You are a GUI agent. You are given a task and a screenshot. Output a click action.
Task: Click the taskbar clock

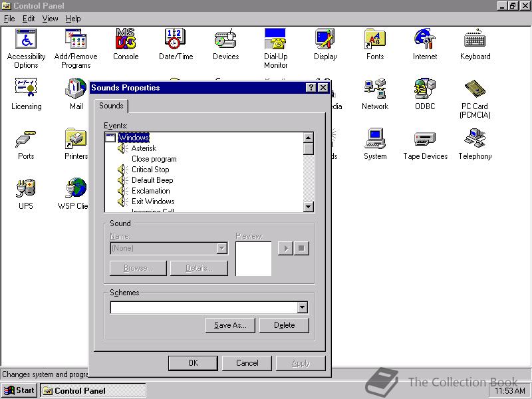pyautogui.click(x=510, y=391)
